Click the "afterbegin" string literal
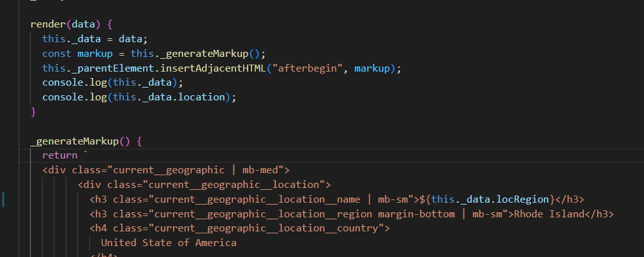This screenshot has height=257, width=644. 310,68
